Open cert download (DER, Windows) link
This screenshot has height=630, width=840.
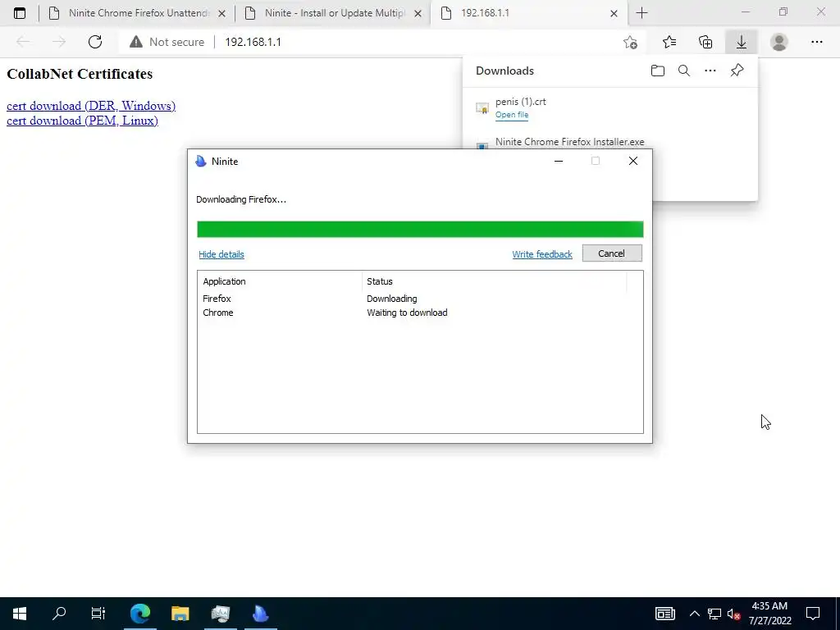[91, 106]
